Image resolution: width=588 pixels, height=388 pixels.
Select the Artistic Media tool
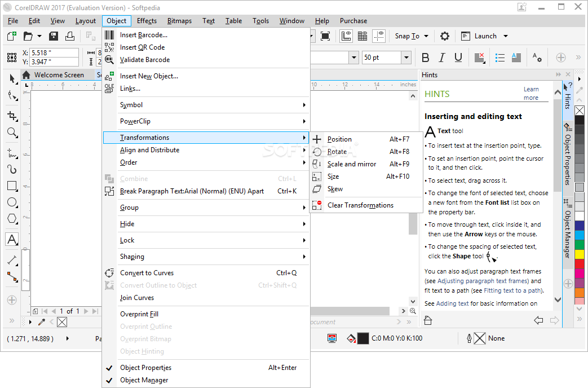12,169
